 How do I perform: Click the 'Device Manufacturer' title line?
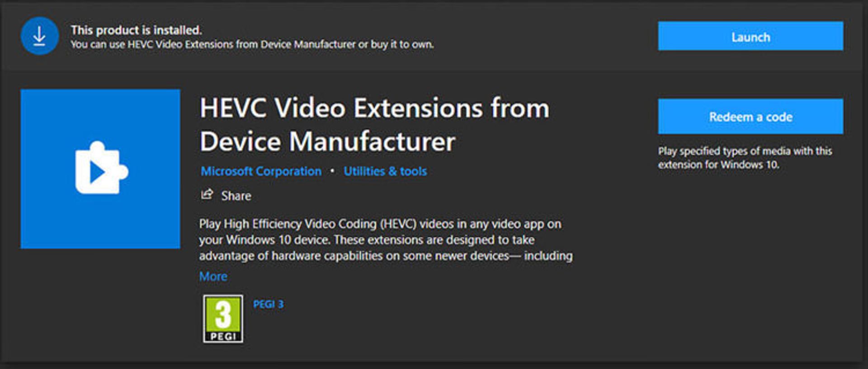pyautogui.click(x=327, y=142)
